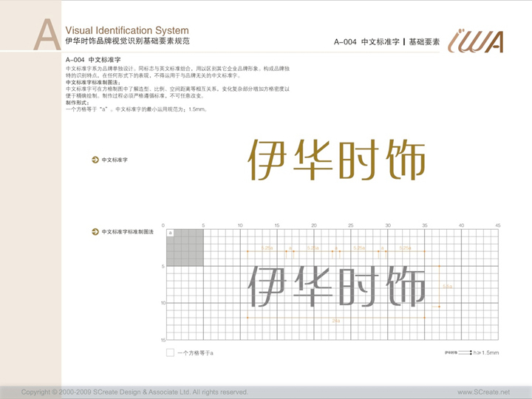Click the arrow bullet beside 中文标准字标准制图法 label
Screen dimensions: 532x399
(x=95, y=232)
